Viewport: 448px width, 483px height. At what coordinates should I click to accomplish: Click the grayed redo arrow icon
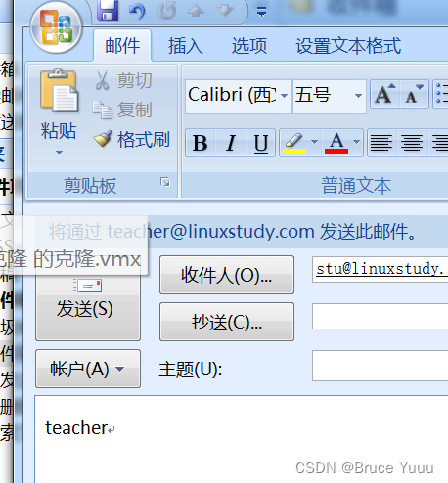click(167, 11)
